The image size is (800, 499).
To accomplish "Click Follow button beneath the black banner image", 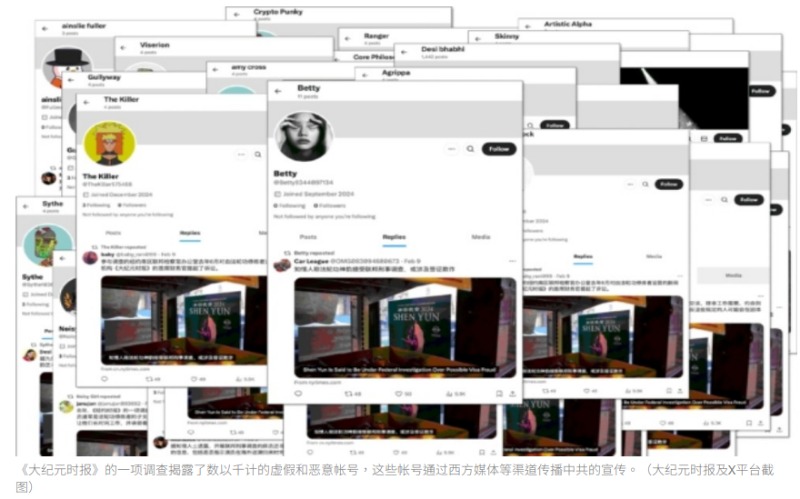I will coord(728,138).
